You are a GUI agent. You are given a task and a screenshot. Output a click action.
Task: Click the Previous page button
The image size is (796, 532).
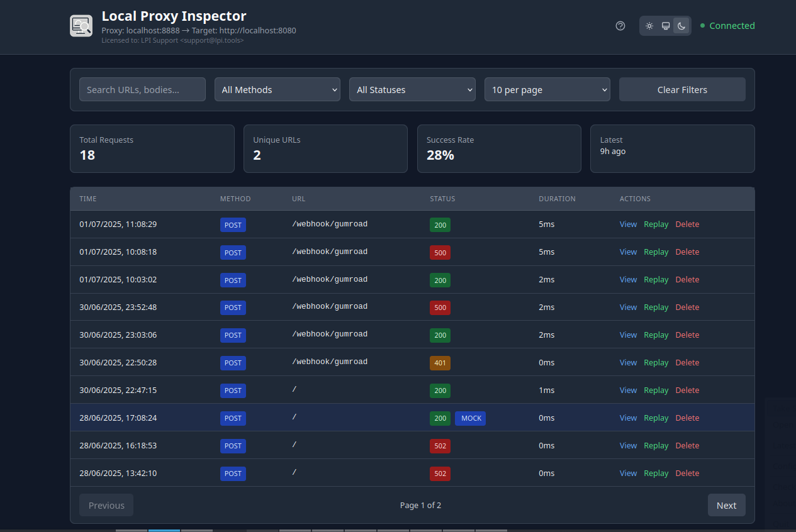click(x=106, y=505)
